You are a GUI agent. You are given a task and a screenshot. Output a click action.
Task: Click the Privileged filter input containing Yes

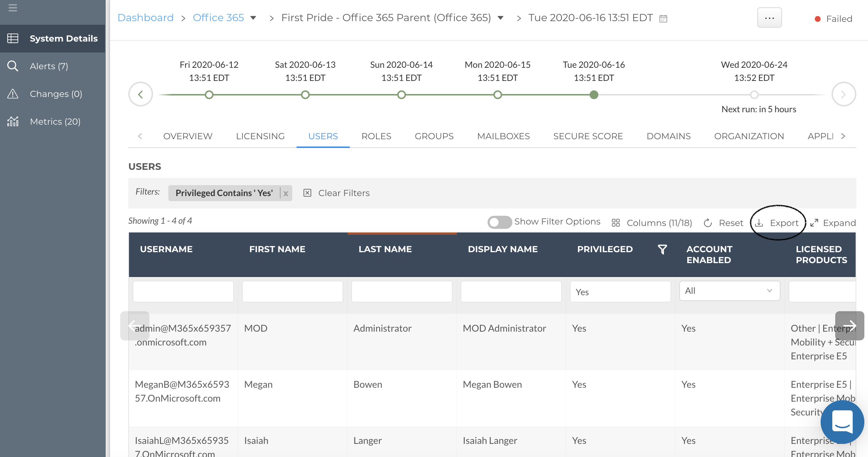621,291
